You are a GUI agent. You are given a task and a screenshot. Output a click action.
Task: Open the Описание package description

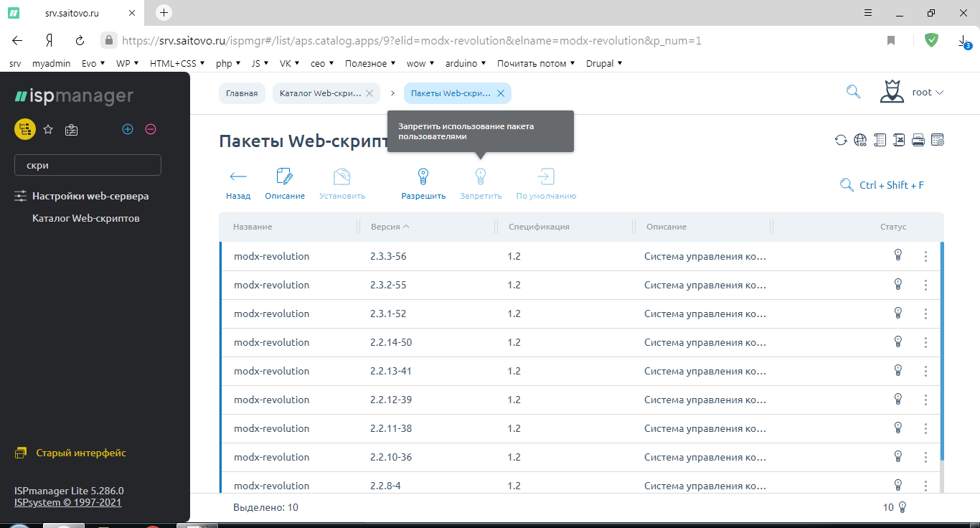click(285, 184)
